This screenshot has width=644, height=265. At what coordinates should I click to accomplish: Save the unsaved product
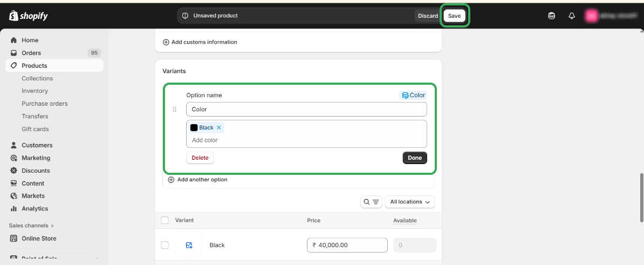(454, 16)
